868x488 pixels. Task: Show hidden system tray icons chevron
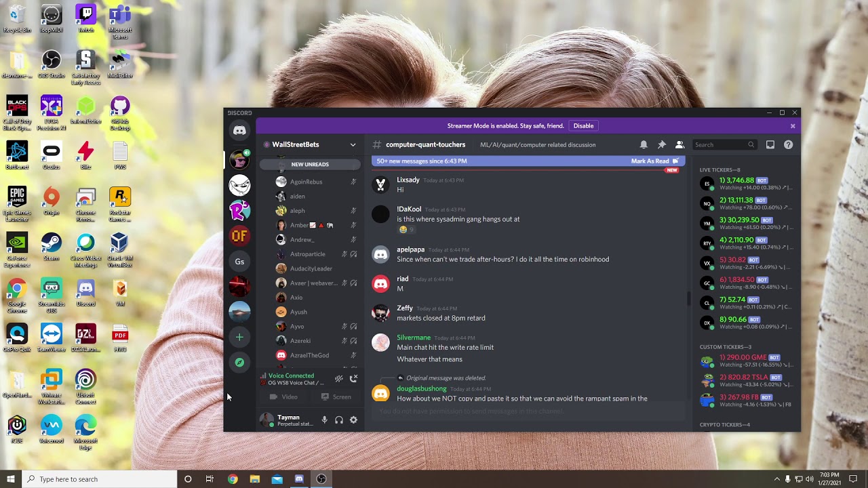pos(776,479)
